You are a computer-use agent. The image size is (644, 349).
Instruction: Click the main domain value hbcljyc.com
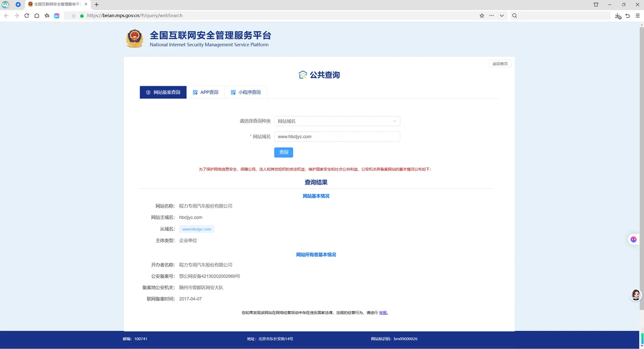191,218
